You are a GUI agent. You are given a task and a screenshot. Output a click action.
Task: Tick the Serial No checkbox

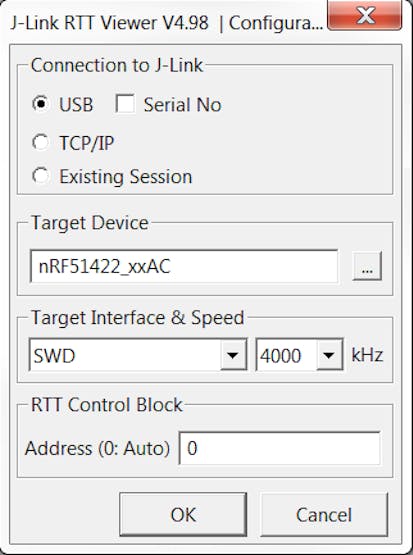pos(125,104)
